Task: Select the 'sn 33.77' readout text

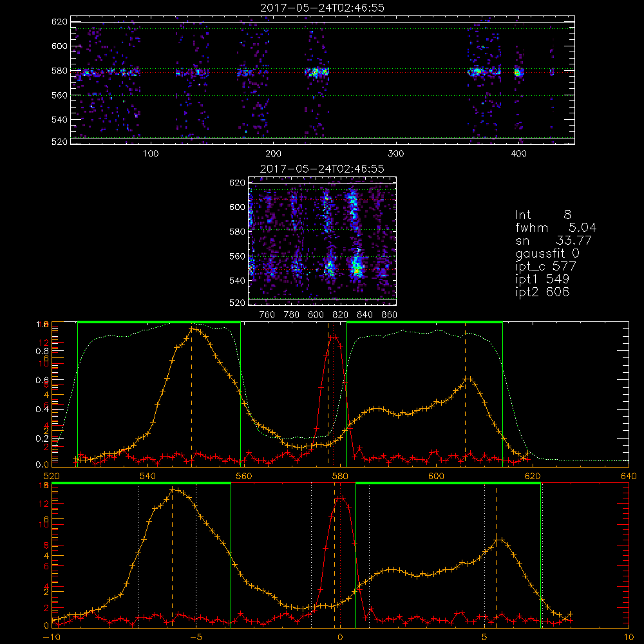Action: coord(554,240)
